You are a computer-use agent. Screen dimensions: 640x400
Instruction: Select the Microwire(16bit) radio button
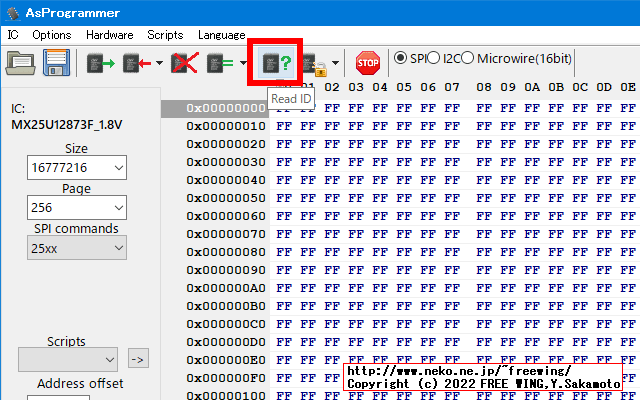(467, 58)
